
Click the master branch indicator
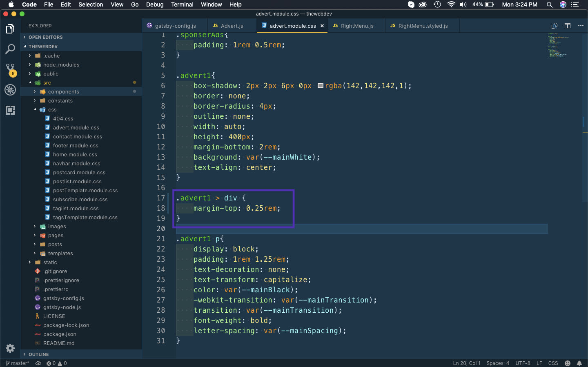click(18, 363)
